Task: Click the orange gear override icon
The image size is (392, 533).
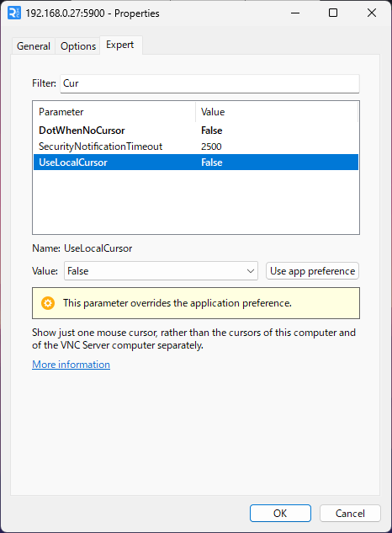Action: coord(48,303)
